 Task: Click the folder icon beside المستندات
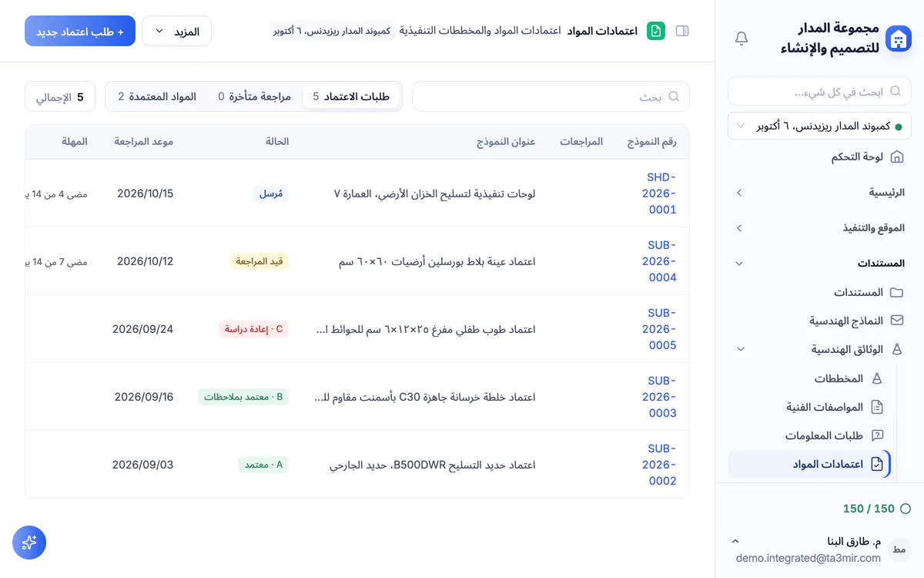pos(896,292)
